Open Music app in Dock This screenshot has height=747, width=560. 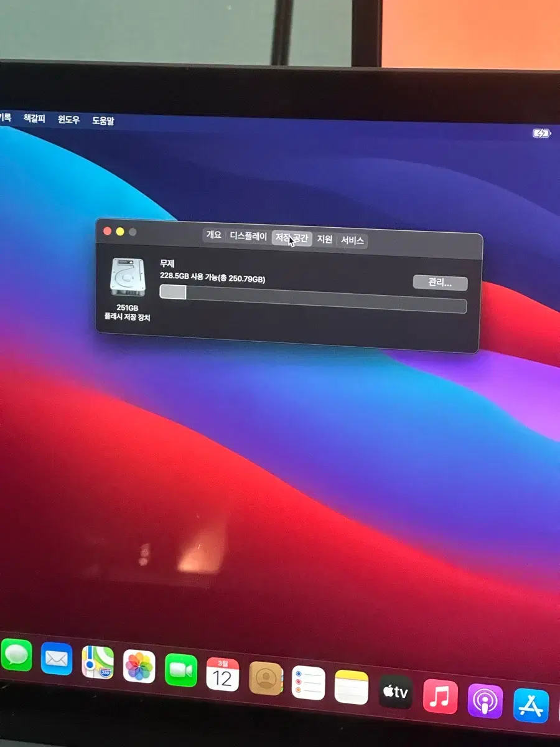click(441, 696)
